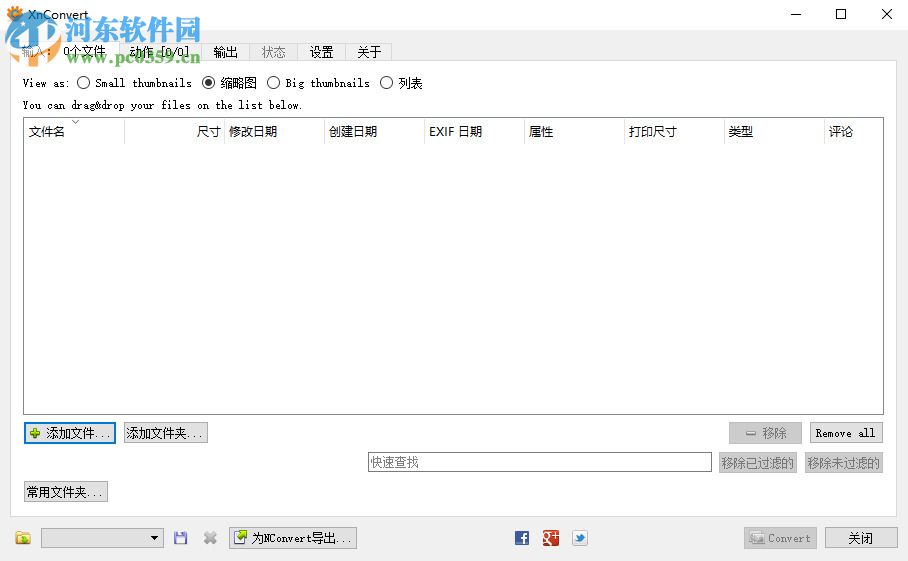
Task: Open the Facebook link icon
Action: click(522, 538)
